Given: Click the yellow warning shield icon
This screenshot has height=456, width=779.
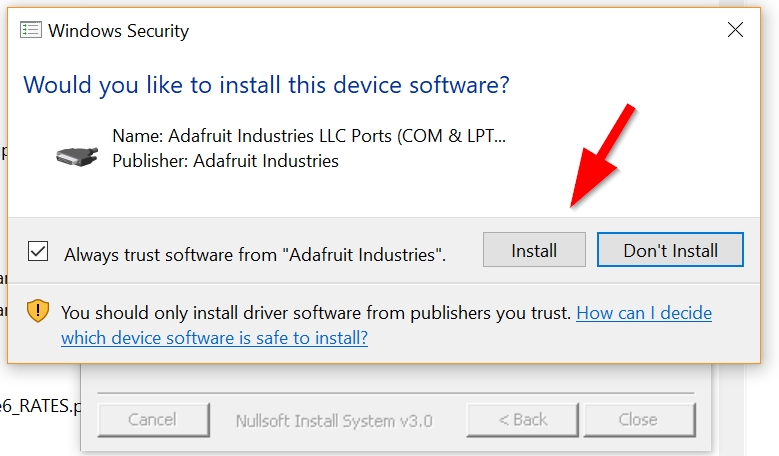Looking at the screenshot, I should tap(37, 311).
